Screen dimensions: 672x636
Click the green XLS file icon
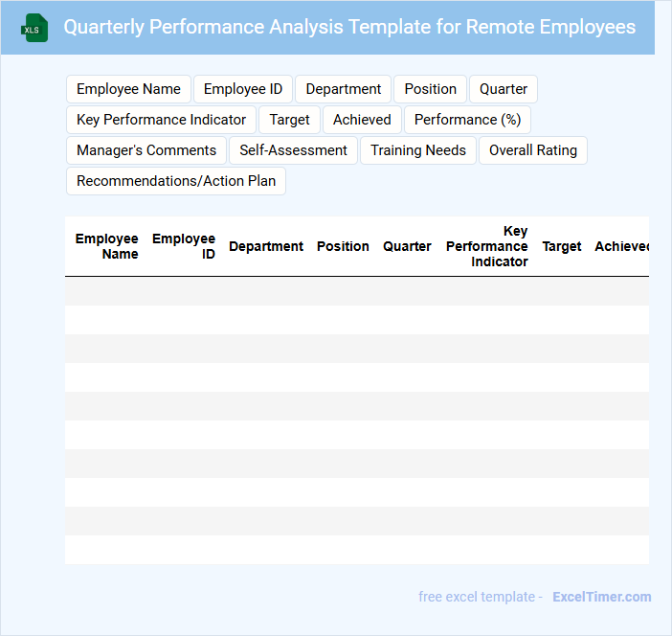[34, 28]
